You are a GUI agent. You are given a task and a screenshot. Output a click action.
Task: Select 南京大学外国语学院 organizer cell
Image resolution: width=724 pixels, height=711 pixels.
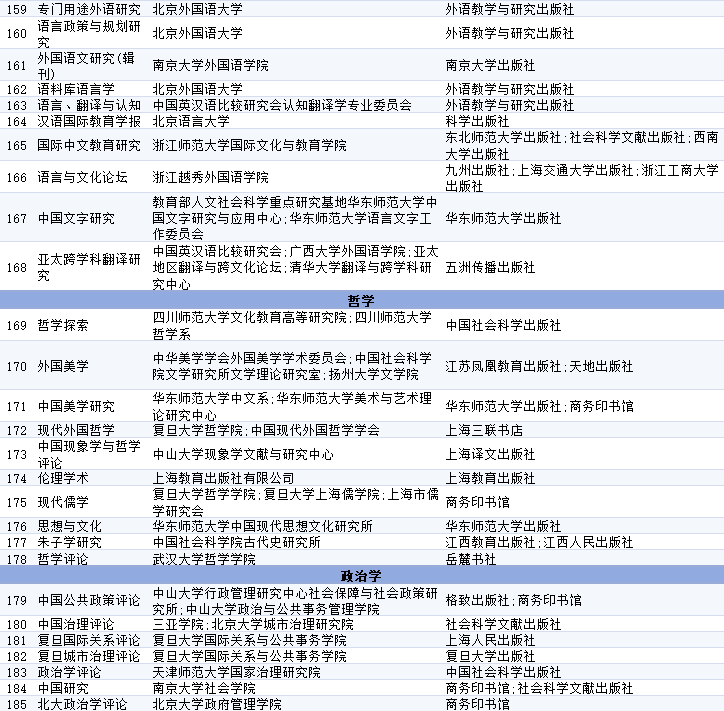click(210, 65)
